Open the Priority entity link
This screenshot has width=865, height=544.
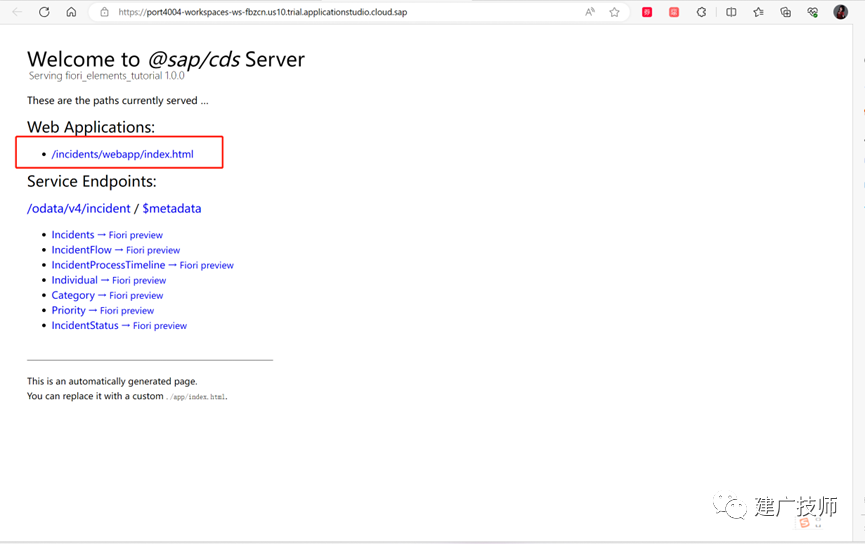click(x=68, y=310)
